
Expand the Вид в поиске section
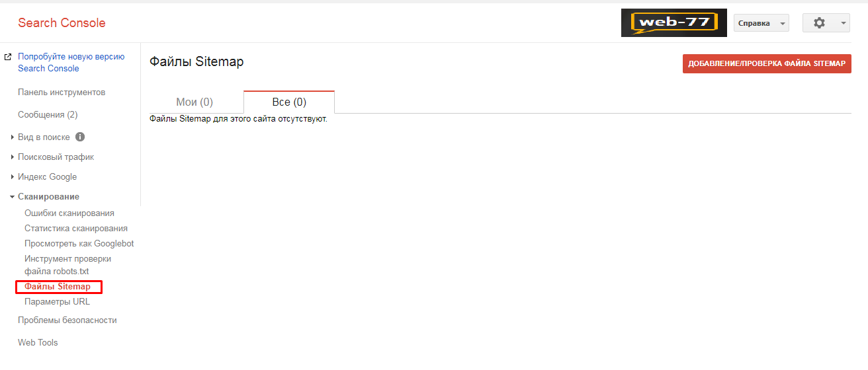(43, 137)
